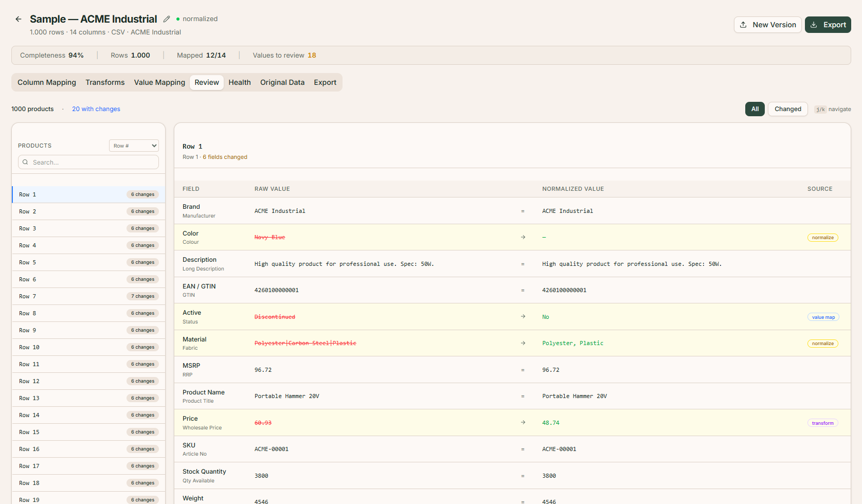This screenshot has width=862, height=504.
Task: Select Row 12 in products list
Action: coord(88,381)
